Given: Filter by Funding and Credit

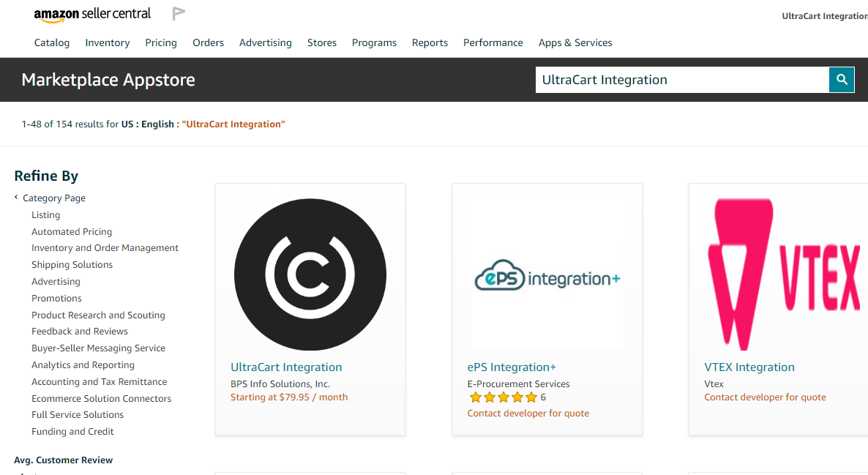Looking at the screenshot, I should point(72,431).
